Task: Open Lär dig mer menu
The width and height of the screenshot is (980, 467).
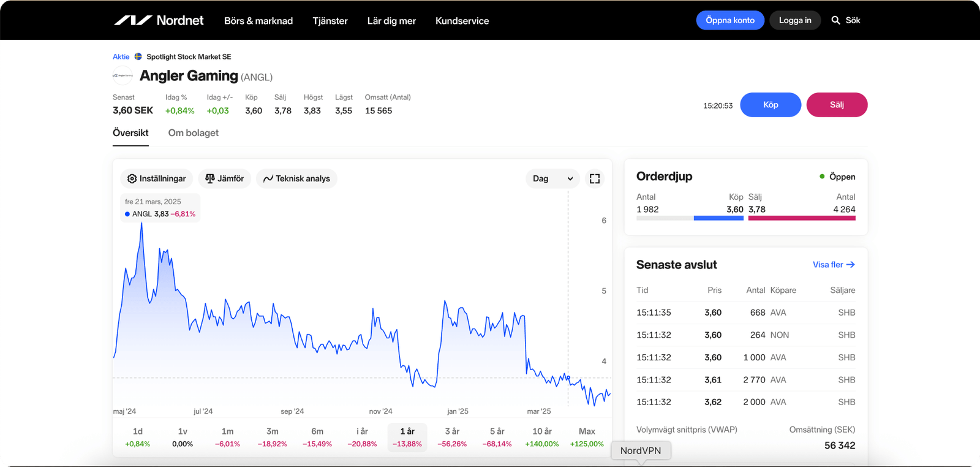Action: pyautogui.click(x=391, y=21)
